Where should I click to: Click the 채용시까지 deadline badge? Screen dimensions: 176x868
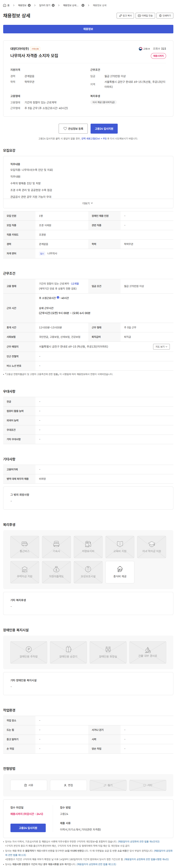(158, 56)
